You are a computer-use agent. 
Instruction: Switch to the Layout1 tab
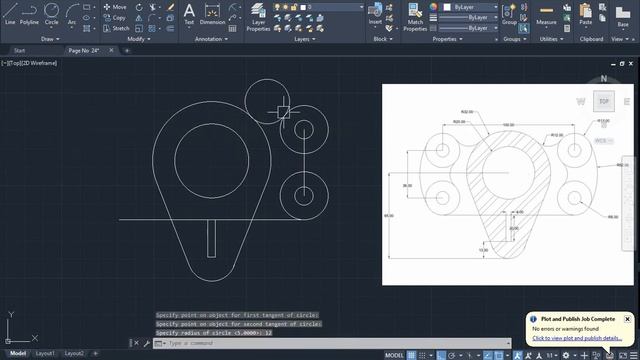44,353
